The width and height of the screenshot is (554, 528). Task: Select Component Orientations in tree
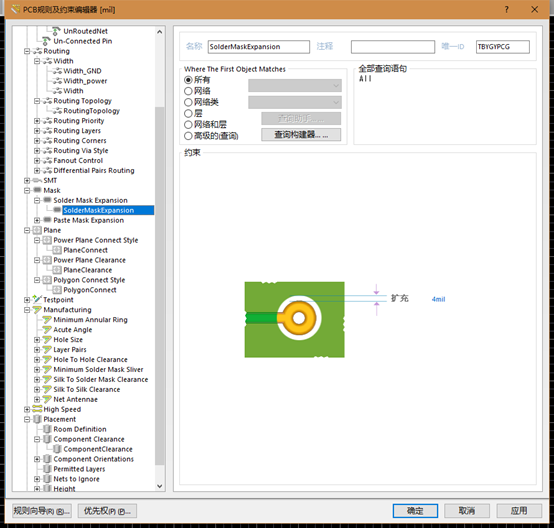(94, 459)
